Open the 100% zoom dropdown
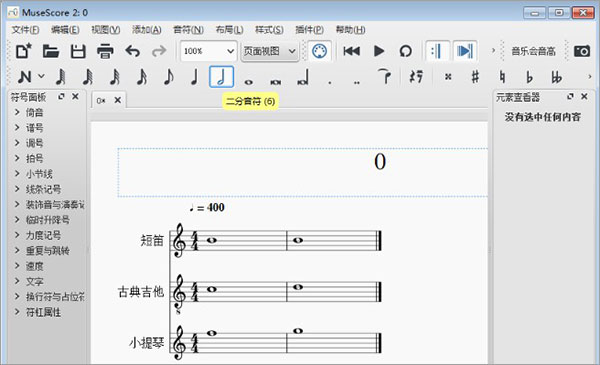This screenshot has width=600, height=365. tap(209, 51)
